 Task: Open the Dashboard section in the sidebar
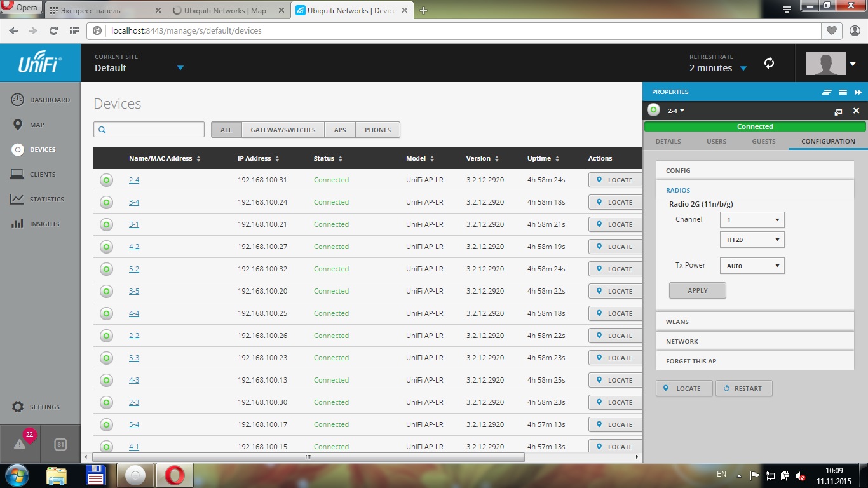(40, 100)
